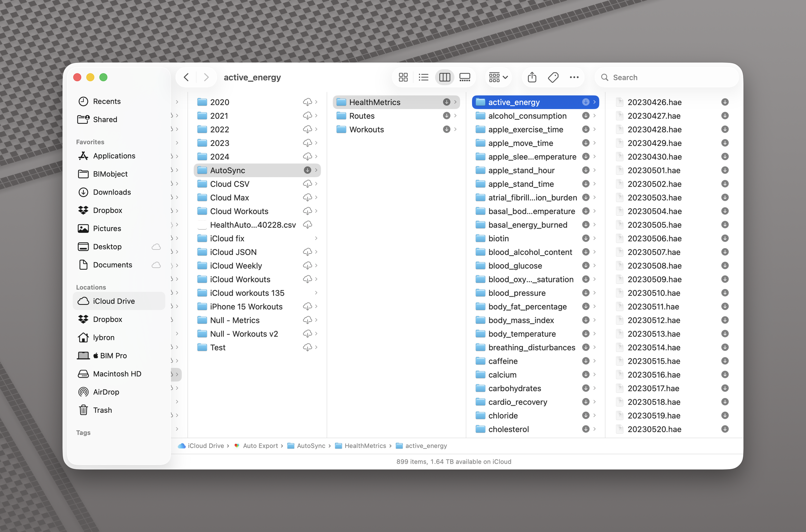Download 20230426.hae via its cloud icon
The width and height of the screenshot is (806, 532).
pos(724,102)
